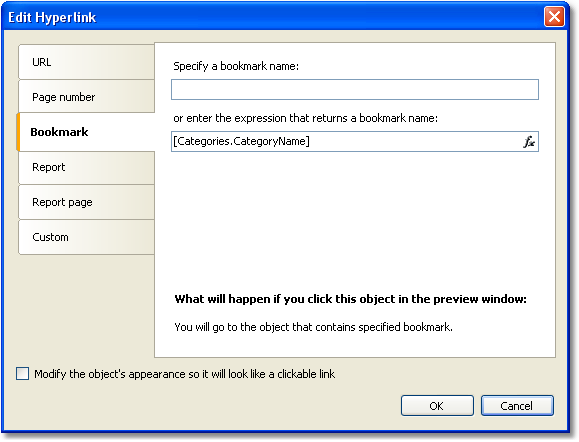Switch to the URL tab
The width and height of the screenshot is (579, 442).
click(x=86, y=62)
